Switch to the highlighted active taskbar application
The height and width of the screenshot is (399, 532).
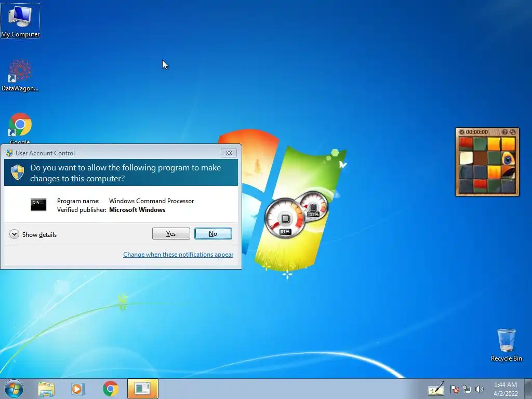coord(142,389)
